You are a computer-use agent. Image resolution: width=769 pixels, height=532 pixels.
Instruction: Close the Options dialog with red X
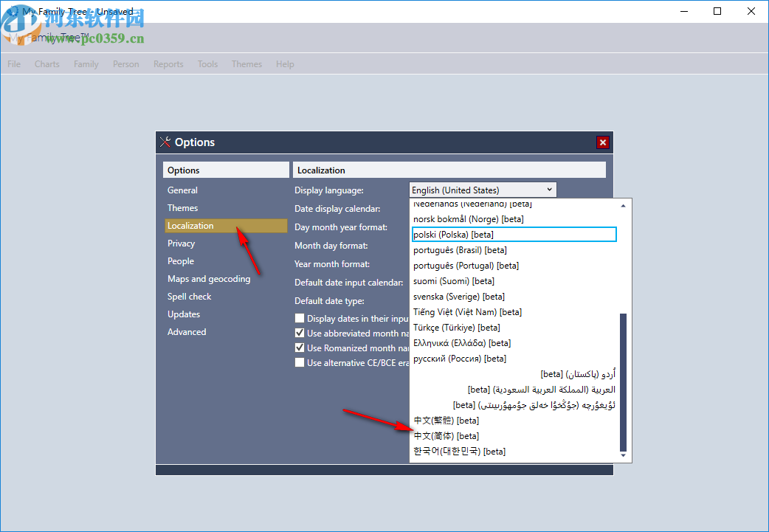[x=603, y=142]
